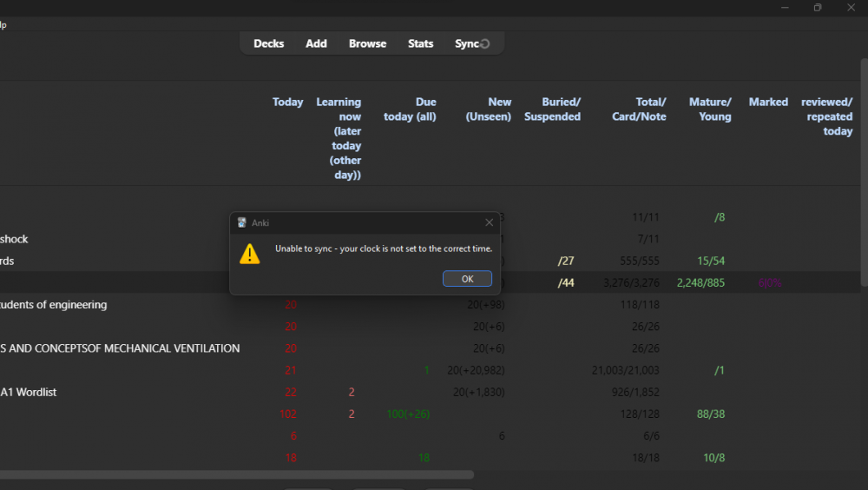Click the Sync toolbar link

(466, 43)
